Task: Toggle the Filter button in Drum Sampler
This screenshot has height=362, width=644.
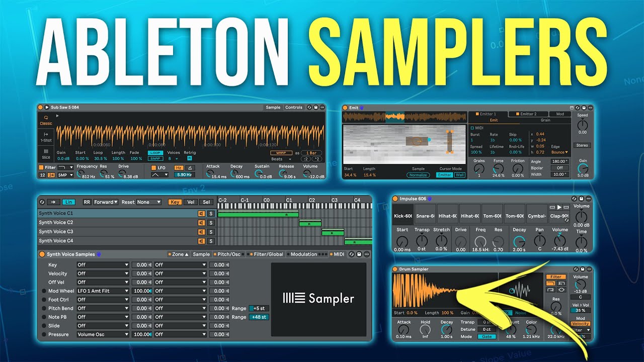Action: coord(555,277)
